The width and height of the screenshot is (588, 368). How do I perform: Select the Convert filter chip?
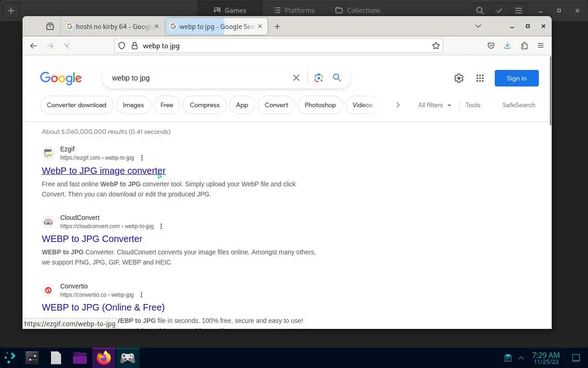(x=276, y=105)
